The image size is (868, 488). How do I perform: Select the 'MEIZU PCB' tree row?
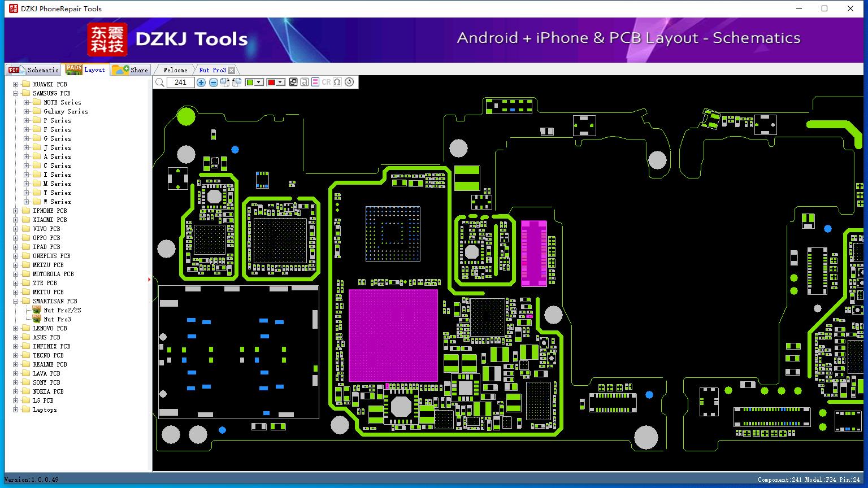(x=48, y=265)
